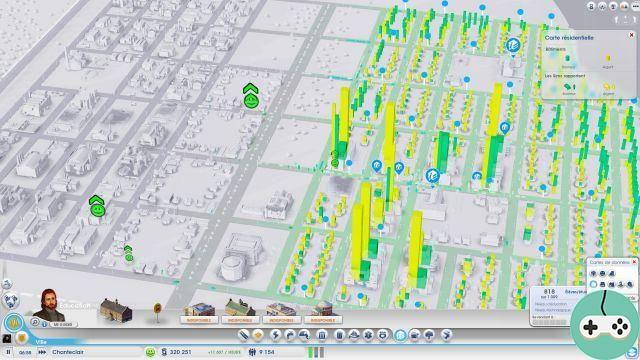Click third Indisponible building button
The height and width of the screenshot is (360, 640).
[x=281, y=320]
